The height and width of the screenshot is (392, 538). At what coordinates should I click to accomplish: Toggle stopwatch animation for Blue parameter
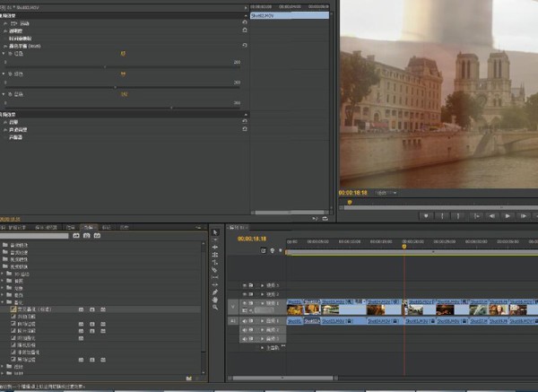pyautogui.click(x=10, y=94)
